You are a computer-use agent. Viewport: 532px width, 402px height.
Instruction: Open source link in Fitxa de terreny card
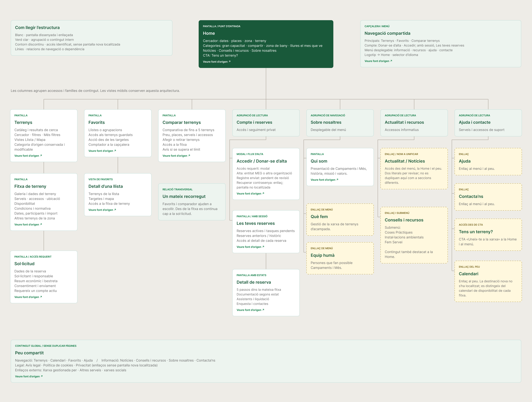(28, 224)
